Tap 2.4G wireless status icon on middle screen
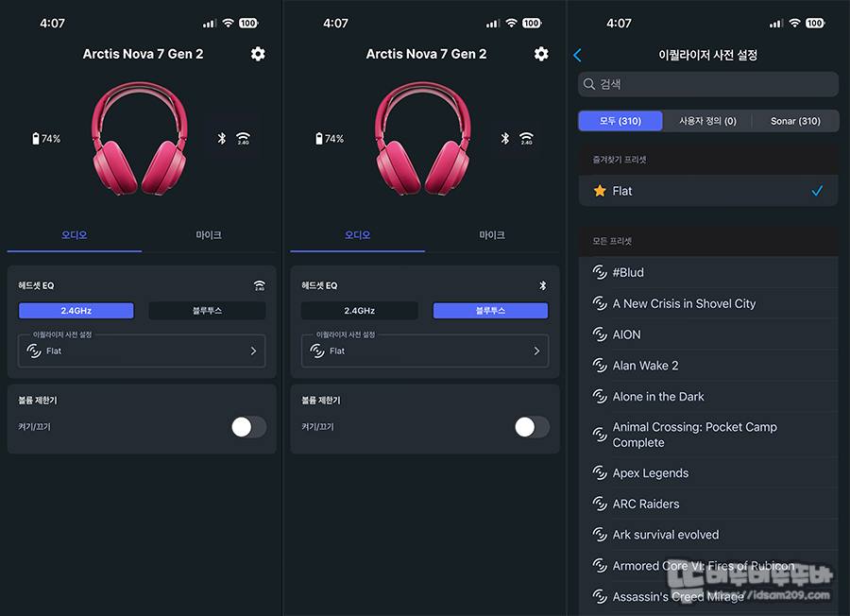 pos(526,138)
